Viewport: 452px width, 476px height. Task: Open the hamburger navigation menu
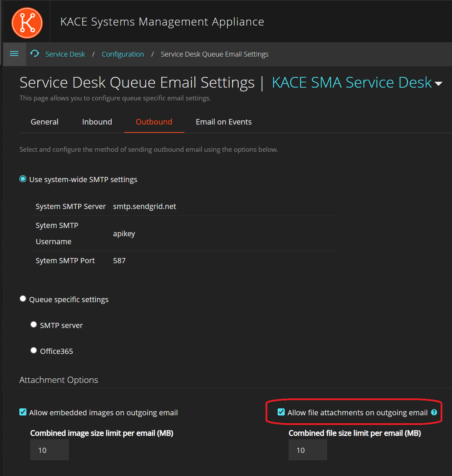[x=14, y=54]
